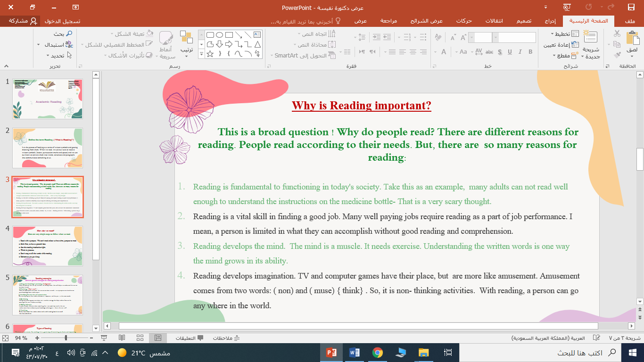Viewport: 644px width, 362px height.
Task: Click the Save icon in title bar
Action: (631, 8)
